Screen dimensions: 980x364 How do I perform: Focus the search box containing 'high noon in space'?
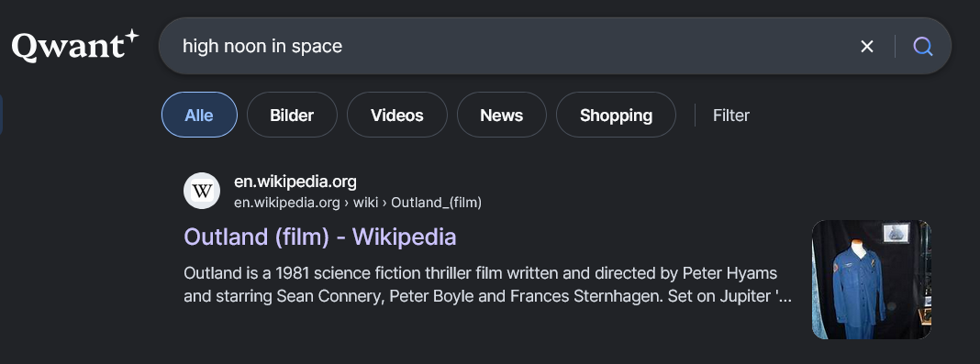click(513, 46)
